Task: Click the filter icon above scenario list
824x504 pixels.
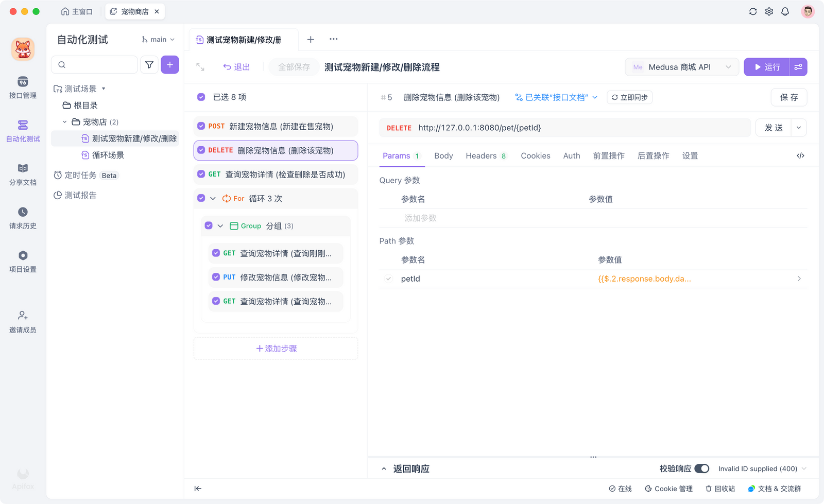Action: pyautogui.click(x=149, y=64)
